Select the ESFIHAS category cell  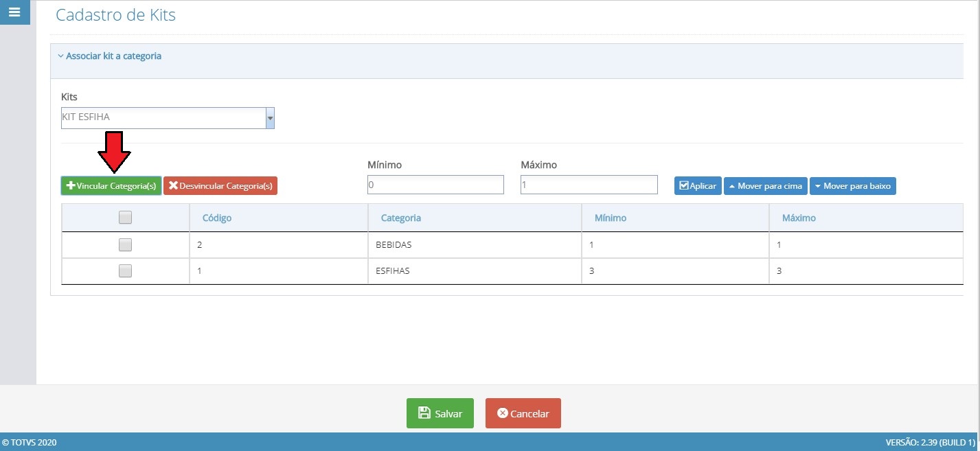click(474, 270)
